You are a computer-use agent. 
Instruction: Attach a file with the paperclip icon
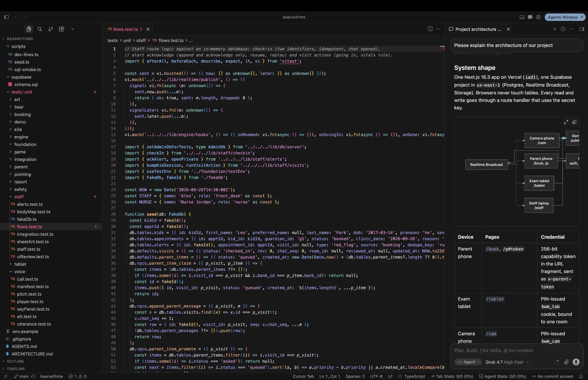[x=566, y=362]
